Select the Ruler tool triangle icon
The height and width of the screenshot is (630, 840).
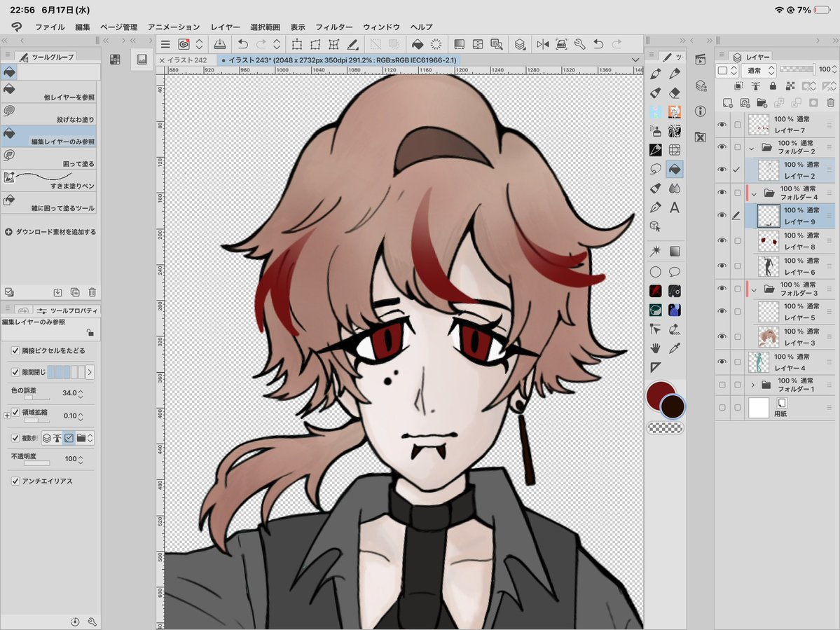(x=655, y=367)
